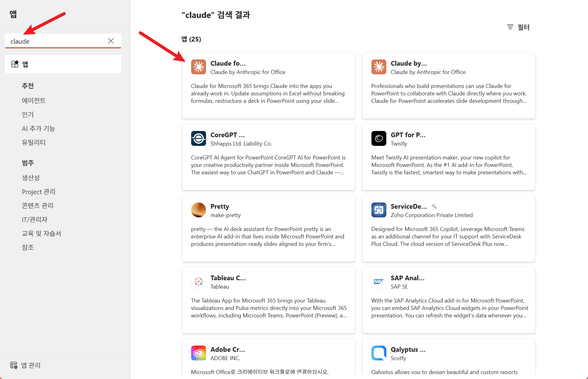Open the Qalyptus ... app title
Screen dimensions: 588x379
click(408, 349)
